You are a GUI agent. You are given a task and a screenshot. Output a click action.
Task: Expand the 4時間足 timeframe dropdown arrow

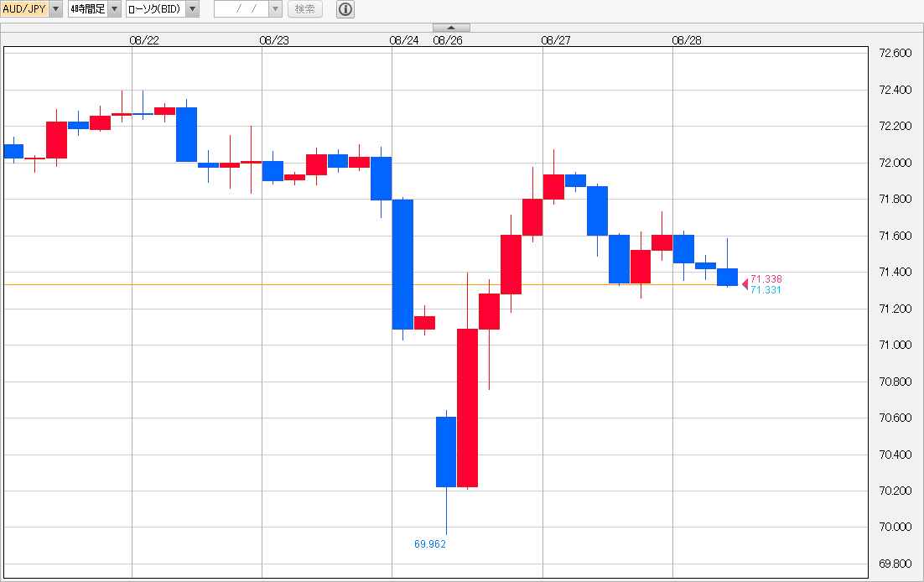pos(115,9)
